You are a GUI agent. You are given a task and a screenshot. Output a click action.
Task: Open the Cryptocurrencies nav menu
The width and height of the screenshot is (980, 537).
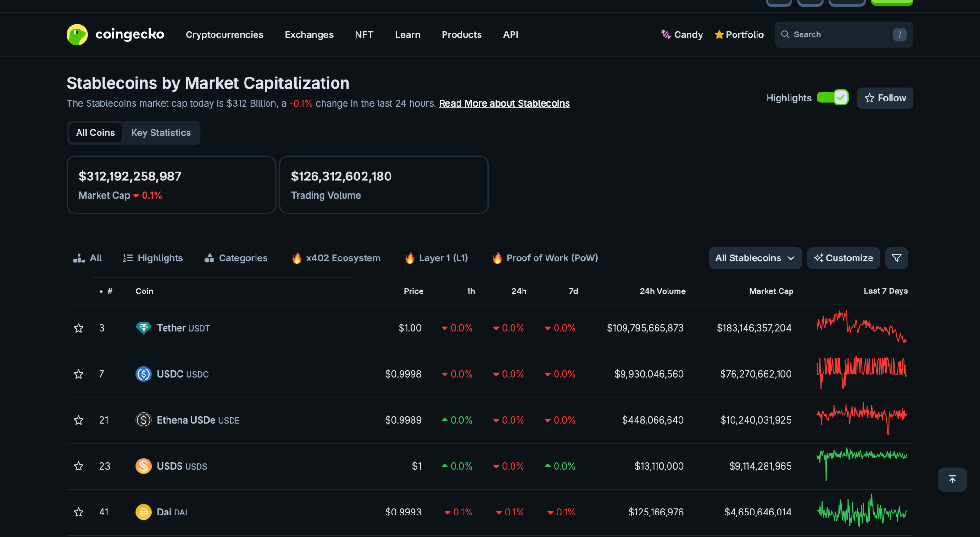coord(224,34)
